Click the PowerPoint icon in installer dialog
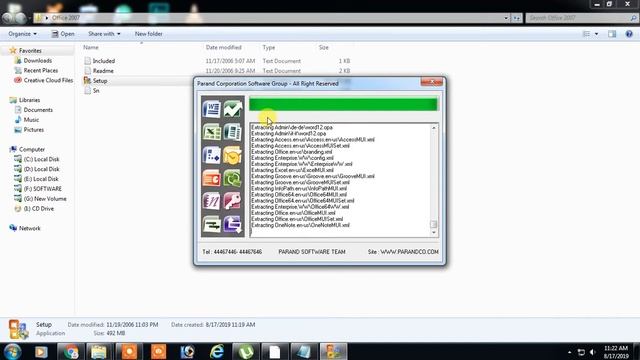The height and width of the screenshot is (360, 640). (211, 178)
